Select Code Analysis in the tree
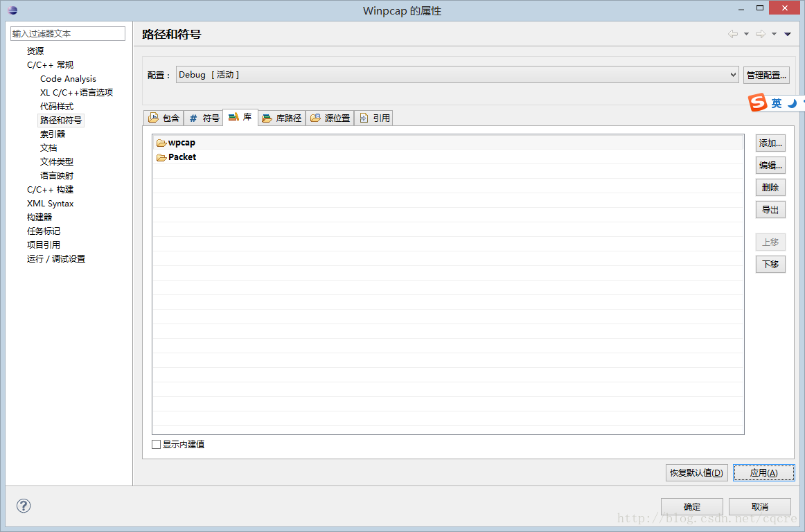805x532 pixels. [69, 78]
